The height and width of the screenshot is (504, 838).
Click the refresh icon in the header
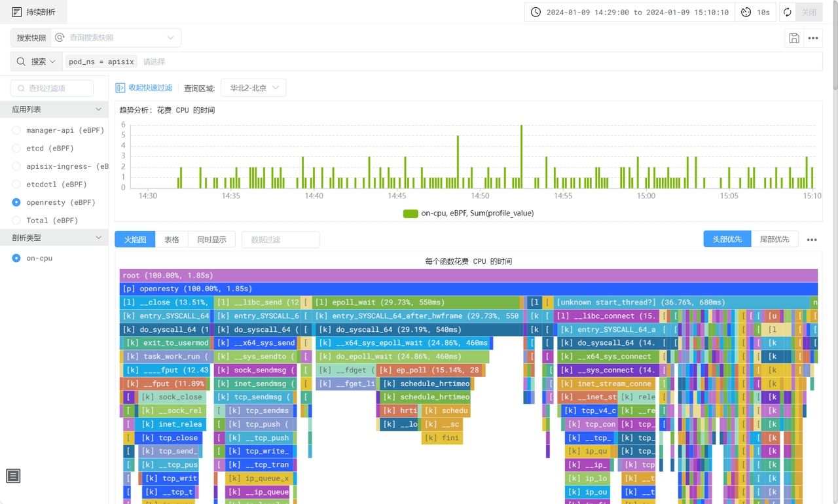(x=788, y=12)
